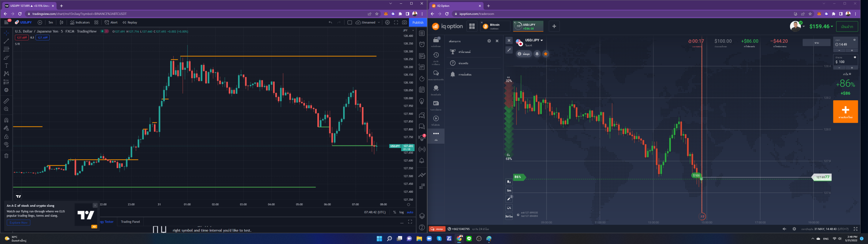The width and height of the screenshot is (868, 244).
Task: Open the emoji icons tool
Action: (x=6, y=90)
